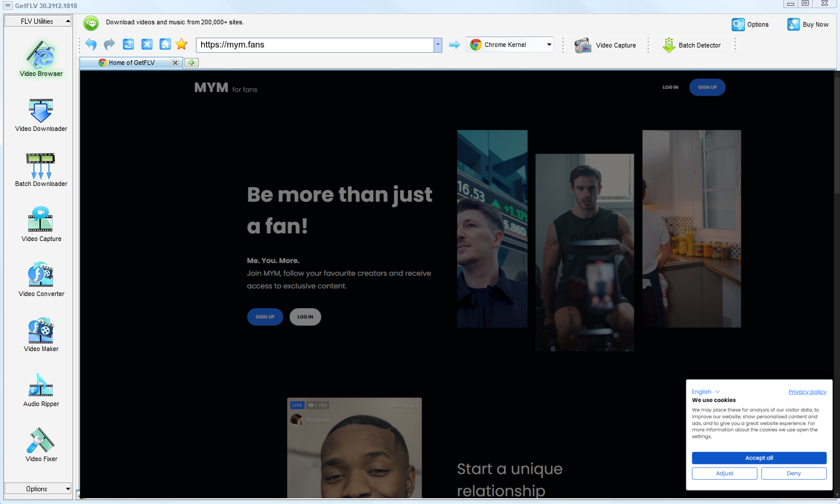This screenshot has height=504, width=840.
Task: Minimize the GetFLV window
Action: 791,3
